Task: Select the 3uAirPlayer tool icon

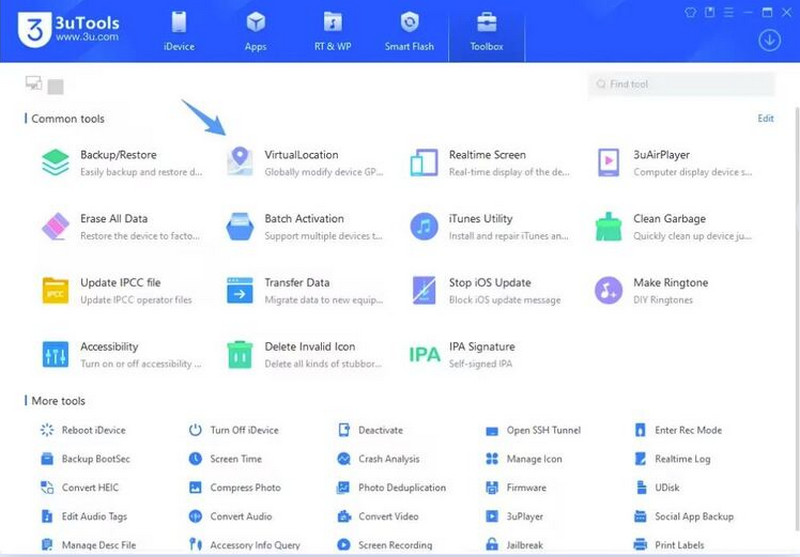Action: click(x=608, y=163)
